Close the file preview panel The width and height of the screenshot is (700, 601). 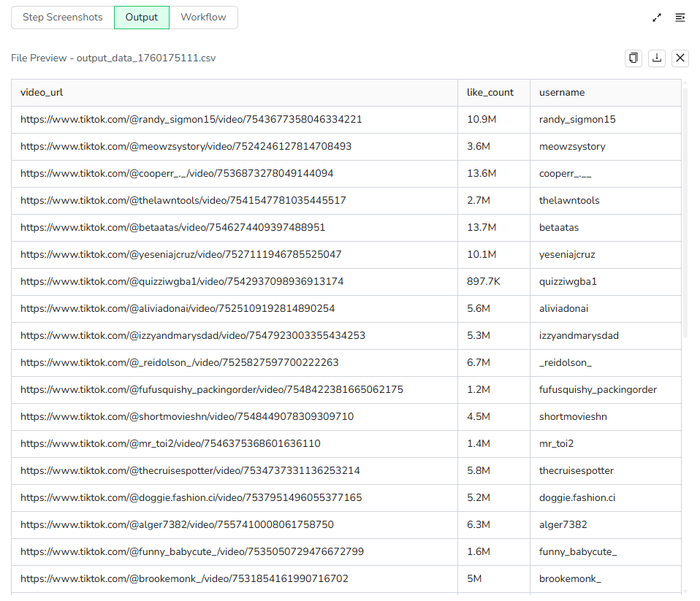[x=680, y=58]
